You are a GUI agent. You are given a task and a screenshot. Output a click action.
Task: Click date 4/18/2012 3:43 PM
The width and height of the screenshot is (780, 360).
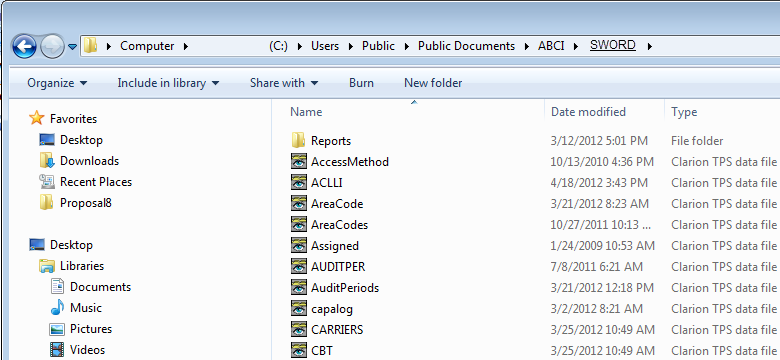coord(599,182)
